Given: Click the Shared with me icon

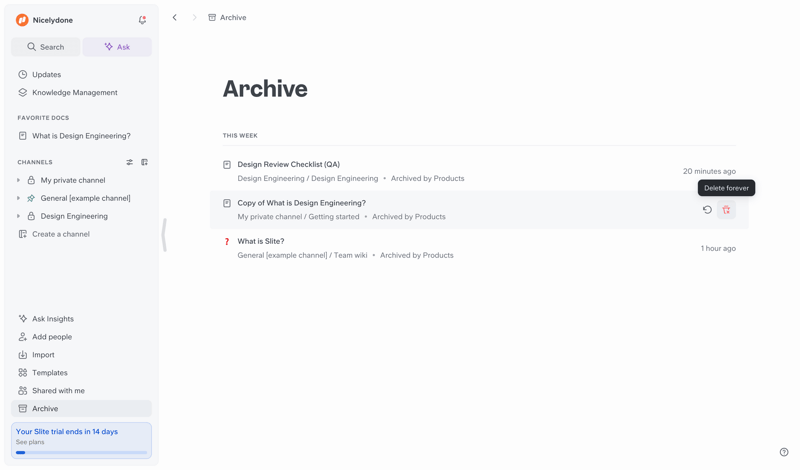Looking at the screenshot, I should point(22,391).
